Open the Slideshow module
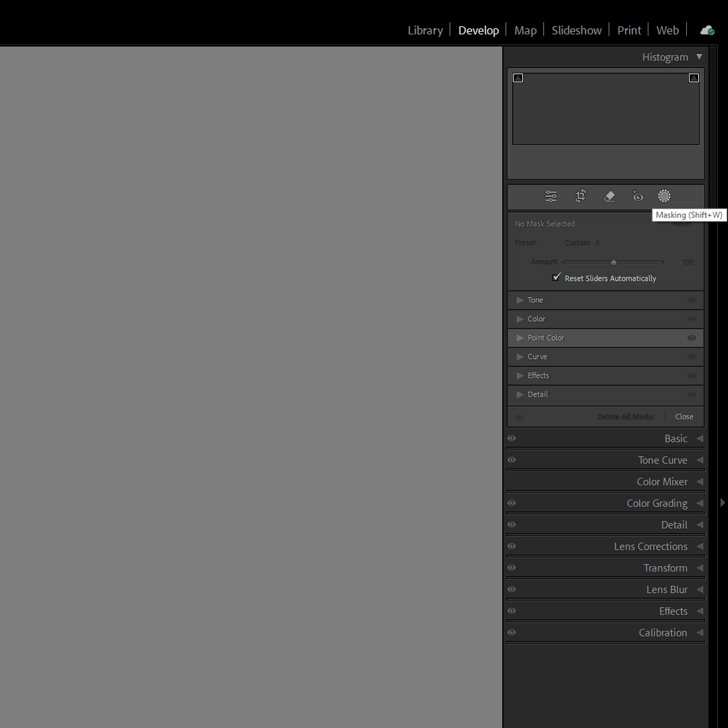Screen dimensions: 728x728 [x=576, y=30]
